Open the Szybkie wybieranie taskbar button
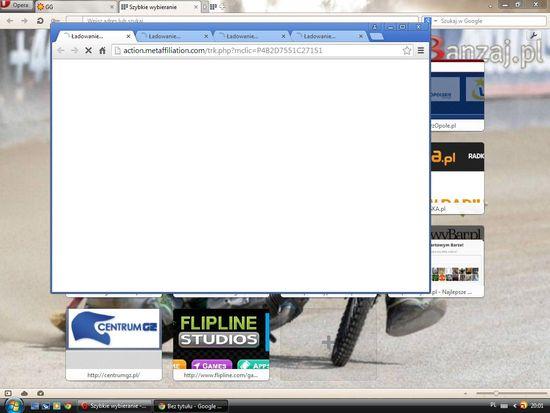Image resolution: width=550 pixels, height=413 pixels. coord(114,406)
